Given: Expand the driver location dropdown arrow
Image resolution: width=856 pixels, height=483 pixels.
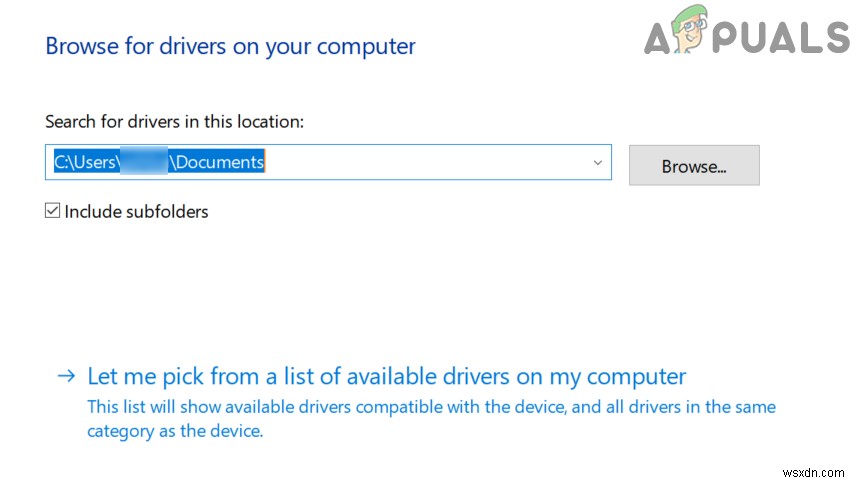Looking at the screenshot, I should pyautogui.click(x=598, y=162).
